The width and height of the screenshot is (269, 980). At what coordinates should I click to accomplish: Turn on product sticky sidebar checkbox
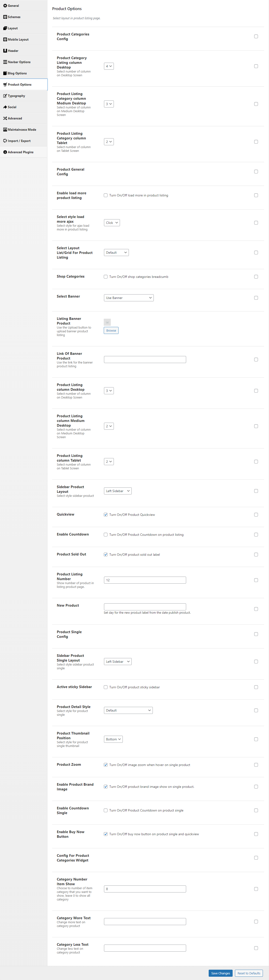pos(106,687)
